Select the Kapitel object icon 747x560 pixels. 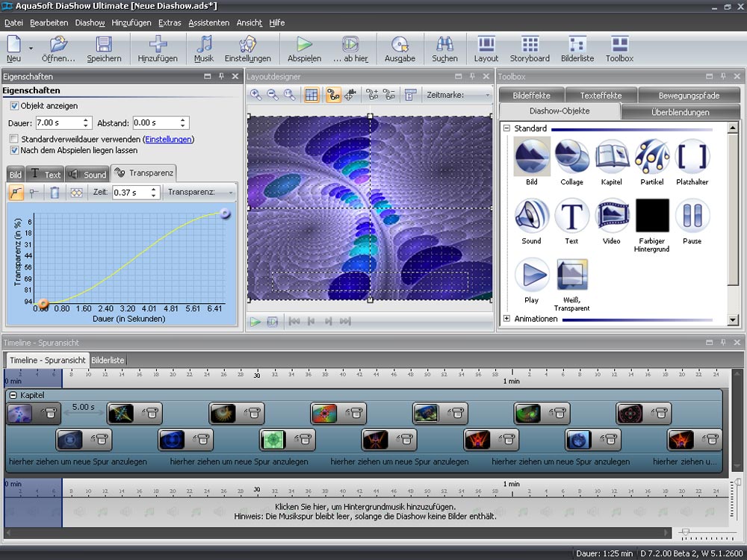tap(612, 157)
